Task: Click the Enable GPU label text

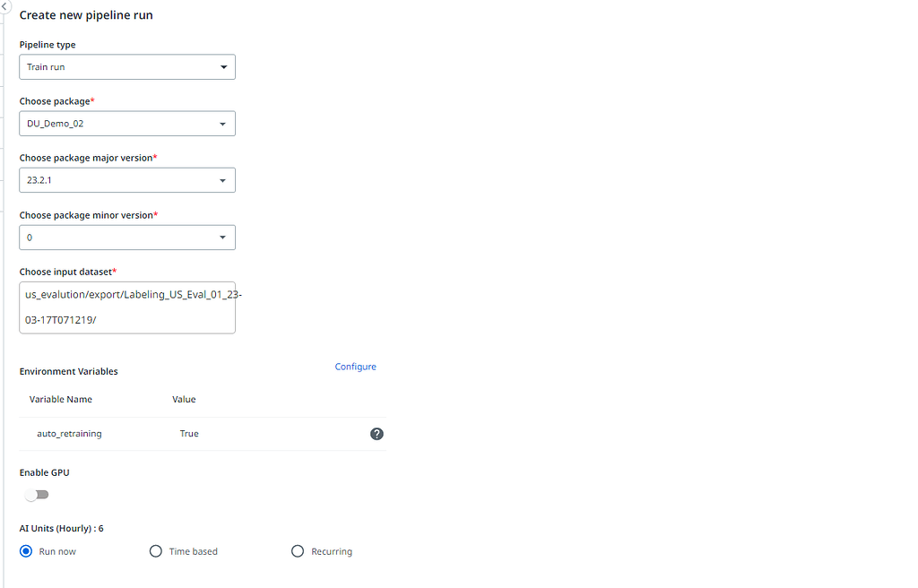Action: [44, 472]
